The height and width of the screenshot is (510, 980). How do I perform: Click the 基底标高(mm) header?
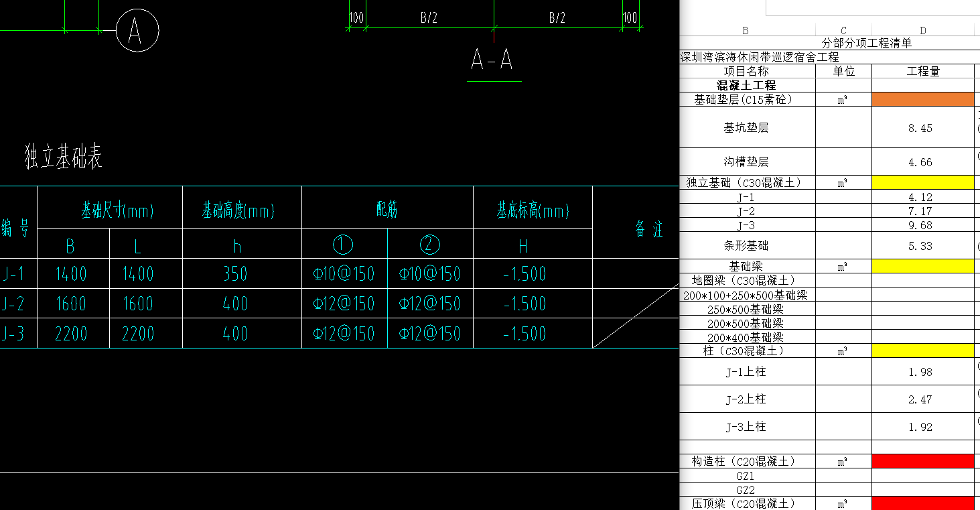(x=533, y=212)
